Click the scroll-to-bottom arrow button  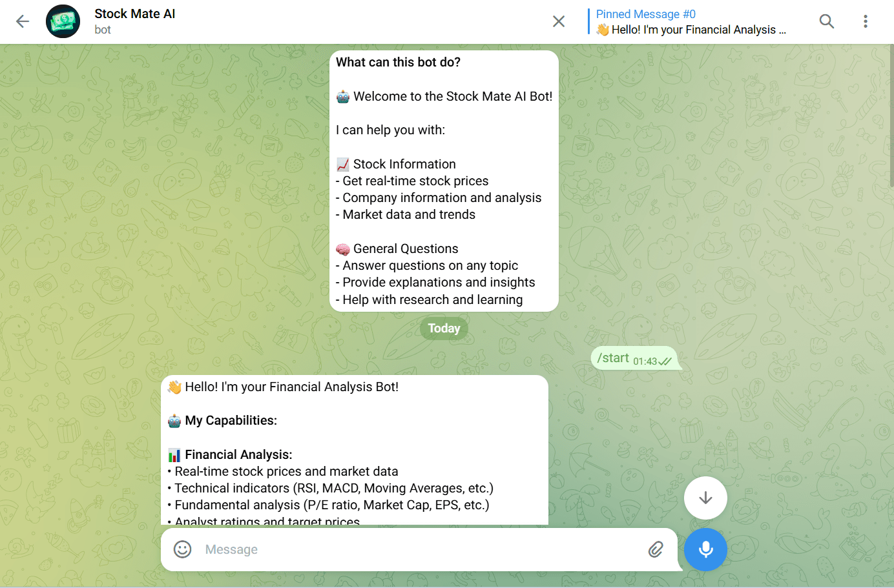point(705,498)
